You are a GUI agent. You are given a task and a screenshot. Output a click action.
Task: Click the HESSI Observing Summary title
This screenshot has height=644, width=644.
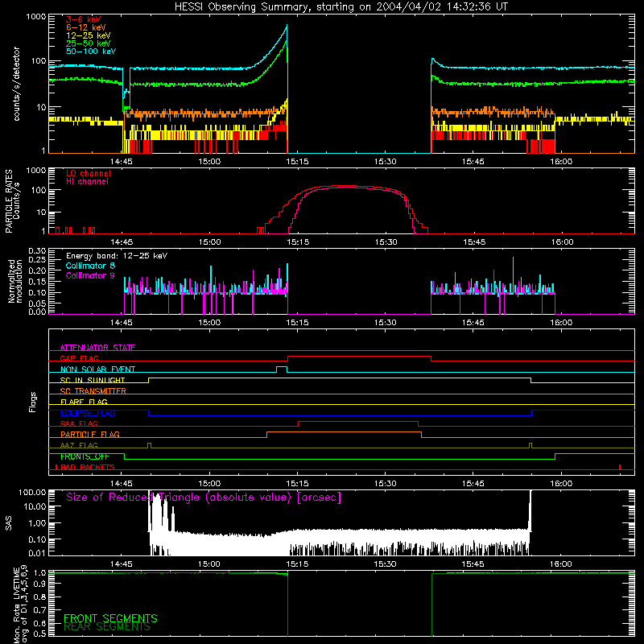click(341, 7)
